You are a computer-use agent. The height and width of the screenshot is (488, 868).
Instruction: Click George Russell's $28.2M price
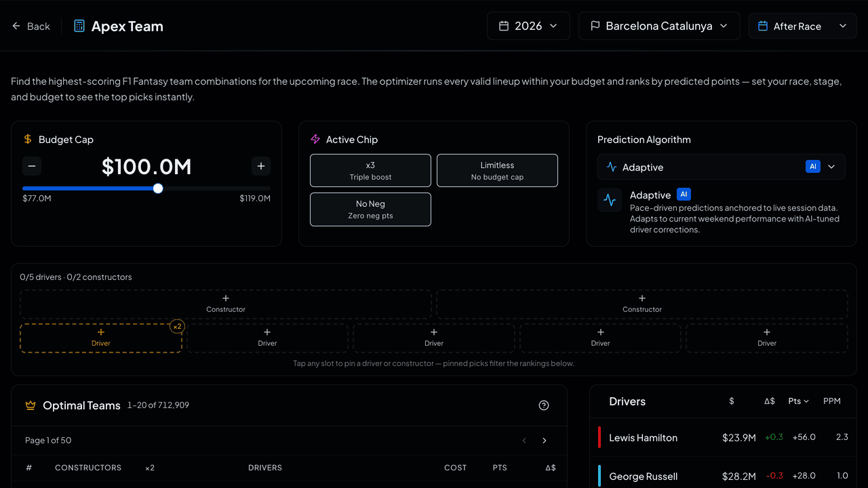(738, 476)
